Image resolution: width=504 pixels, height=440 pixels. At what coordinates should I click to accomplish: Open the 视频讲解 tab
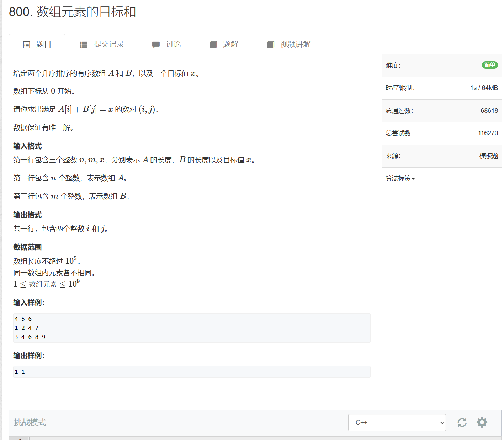click(x=289, y=44)
